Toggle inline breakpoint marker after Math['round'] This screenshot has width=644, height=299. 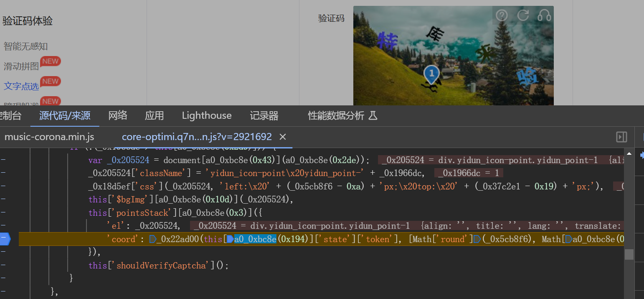(477, 239)
